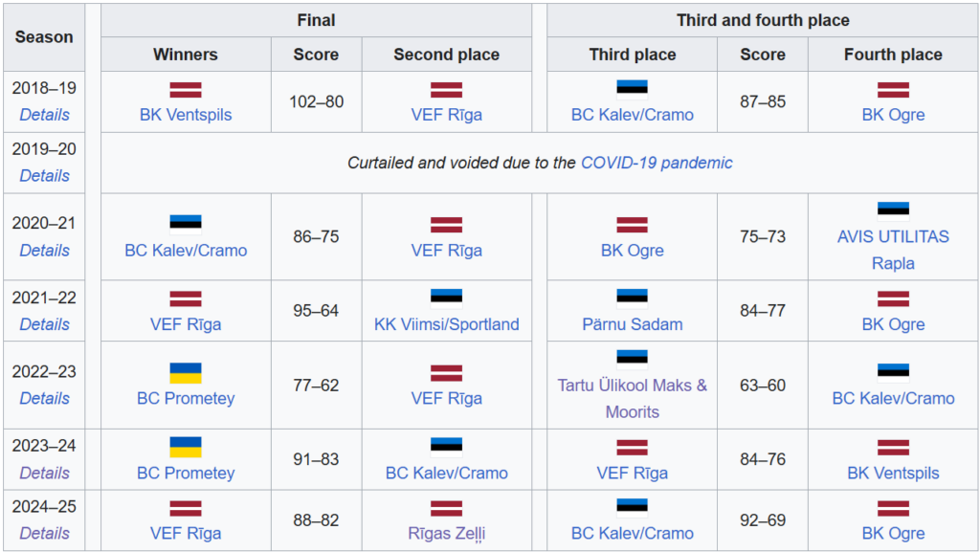Click Ukrainian flag above BC Prometey 2022–23 winner

[x=186, y=373]
